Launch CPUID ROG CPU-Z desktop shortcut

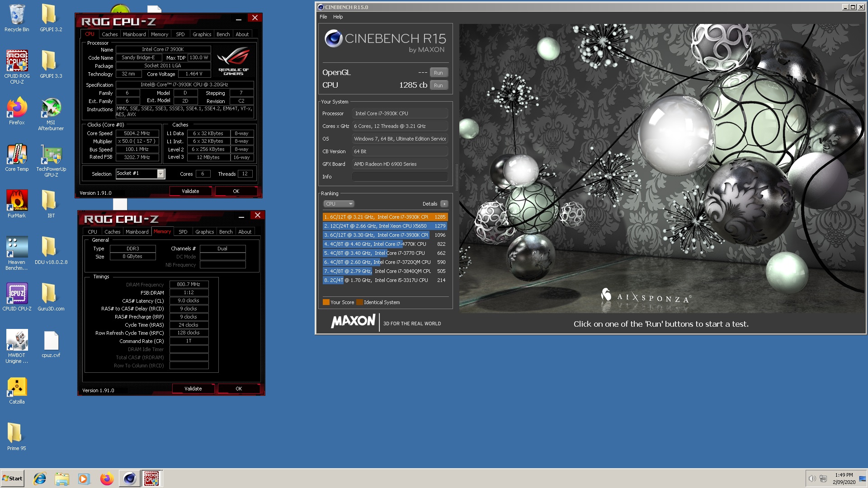point(17,67)
